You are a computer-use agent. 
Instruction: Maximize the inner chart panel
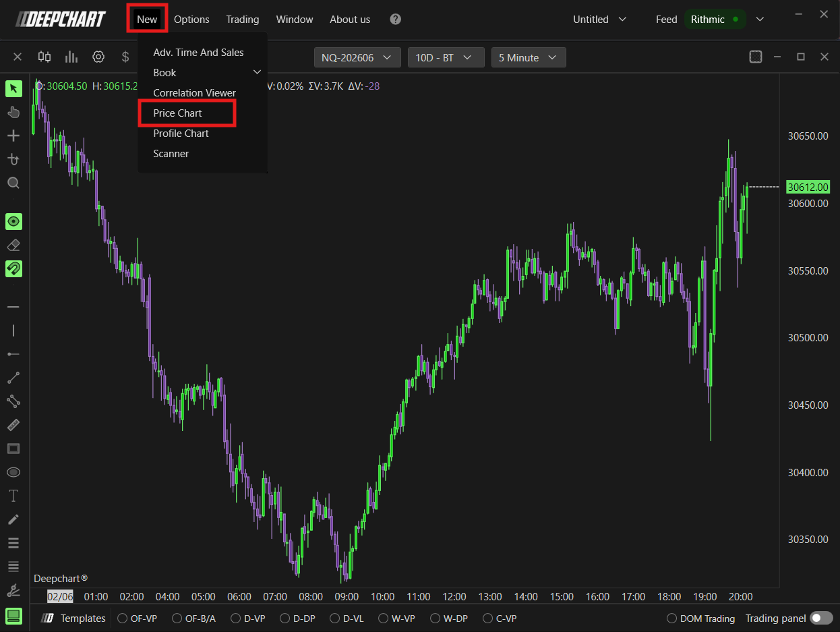(801, 57)
